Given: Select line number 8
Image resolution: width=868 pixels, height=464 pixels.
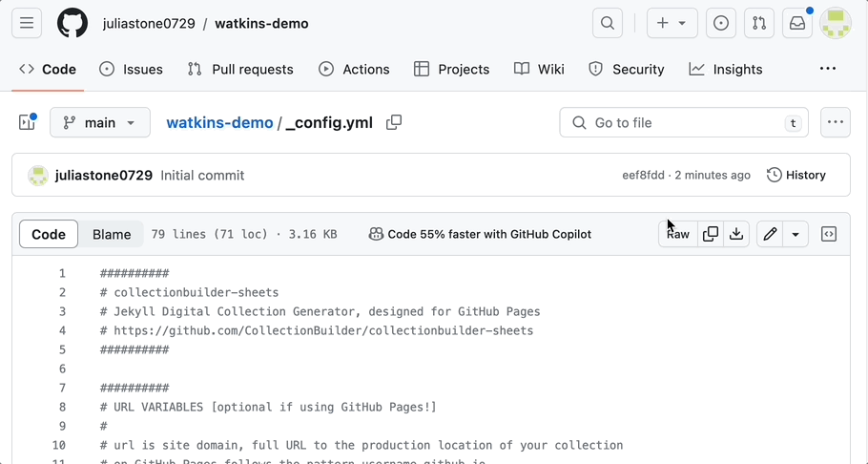Looking at the screenshot, I should (62, 408).
